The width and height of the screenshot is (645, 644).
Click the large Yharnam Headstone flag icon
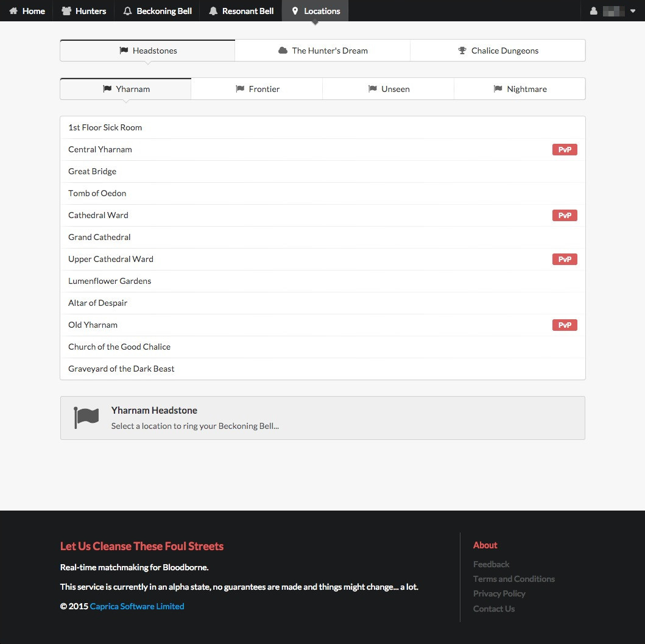click(86, 418)
